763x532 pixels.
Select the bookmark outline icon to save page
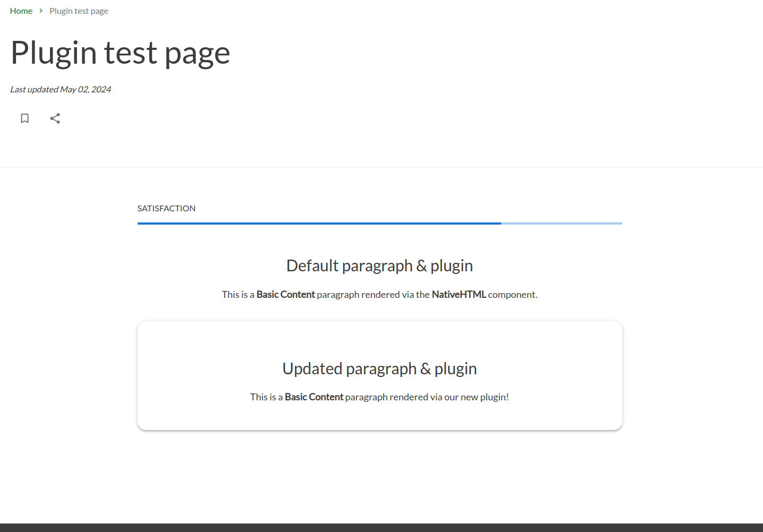pyautogui.click(x=24, y=118)
